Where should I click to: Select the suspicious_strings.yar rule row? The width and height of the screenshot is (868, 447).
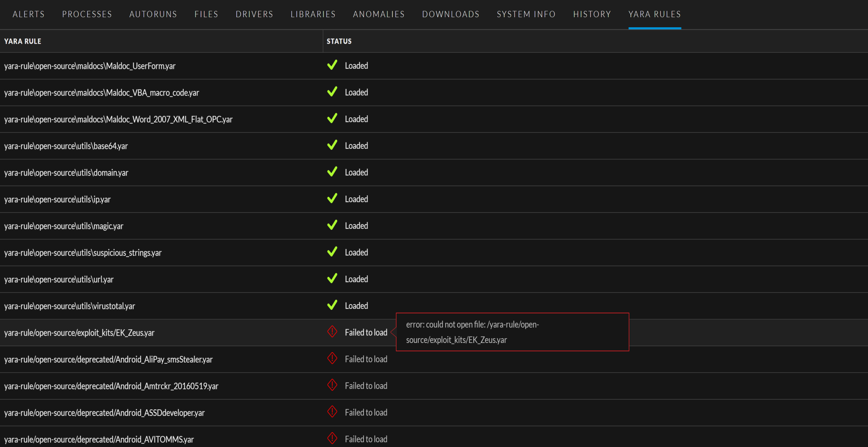[x=83, y=253]
